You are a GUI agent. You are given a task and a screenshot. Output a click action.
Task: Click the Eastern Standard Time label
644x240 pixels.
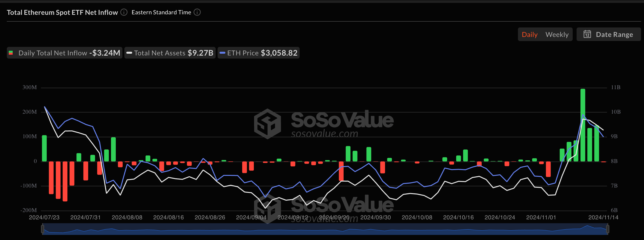coord(161,12)
